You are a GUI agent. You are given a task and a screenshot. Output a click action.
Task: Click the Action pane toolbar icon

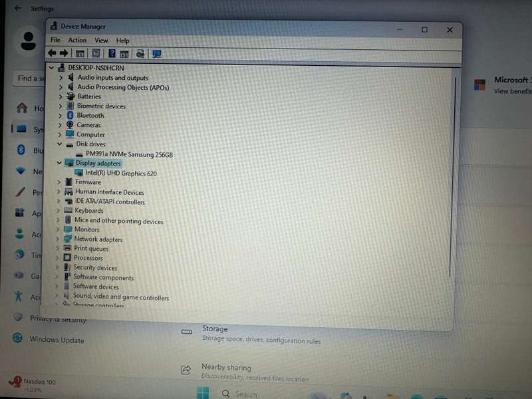pos(124,54)
